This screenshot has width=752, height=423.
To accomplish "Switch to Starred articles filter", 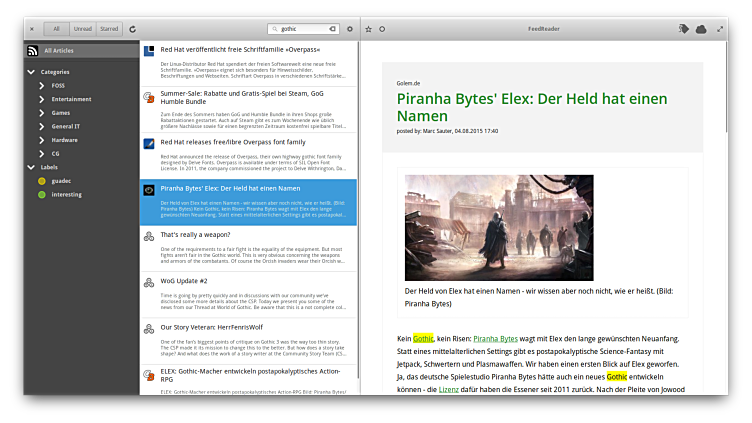I will 109,29.
